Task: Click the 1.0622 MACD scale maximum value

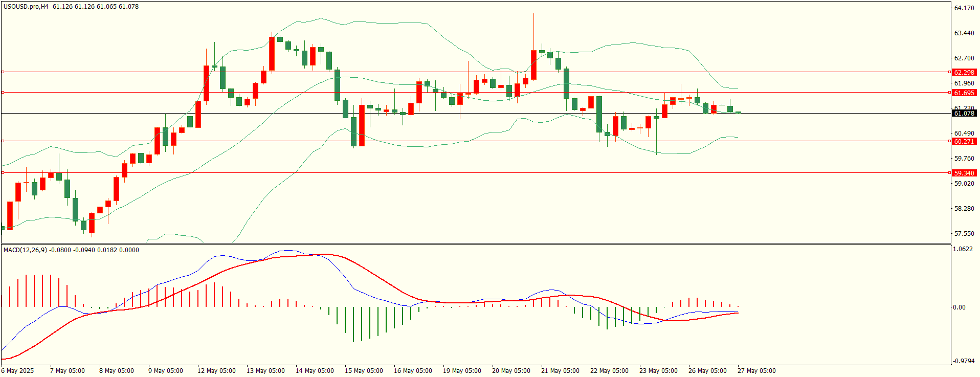Action: tap(963, 249)
